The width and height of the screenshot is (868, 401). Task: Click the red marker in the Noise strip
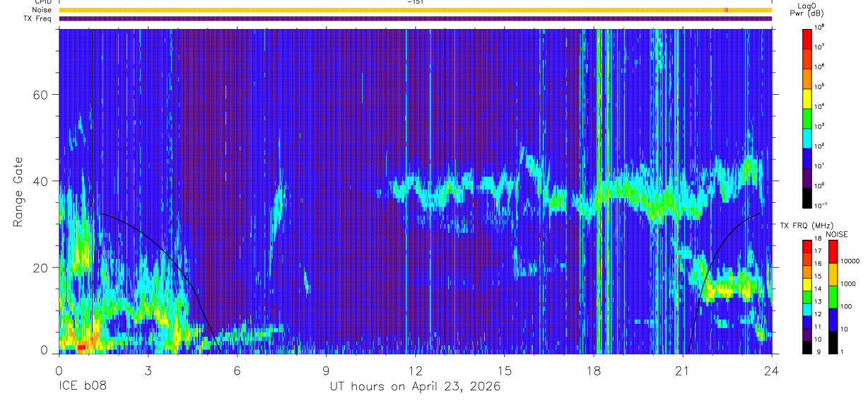coord(725,10)
